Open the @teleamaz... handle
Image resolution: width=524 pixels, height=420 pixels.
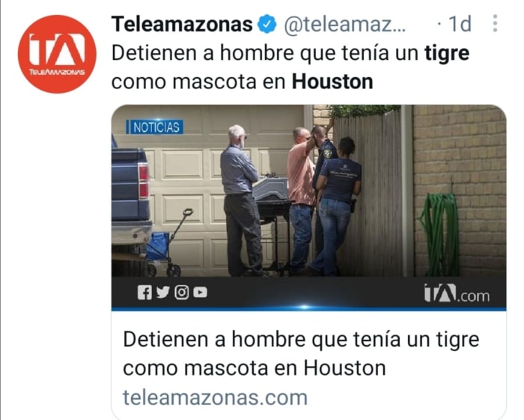click(344, 25)
